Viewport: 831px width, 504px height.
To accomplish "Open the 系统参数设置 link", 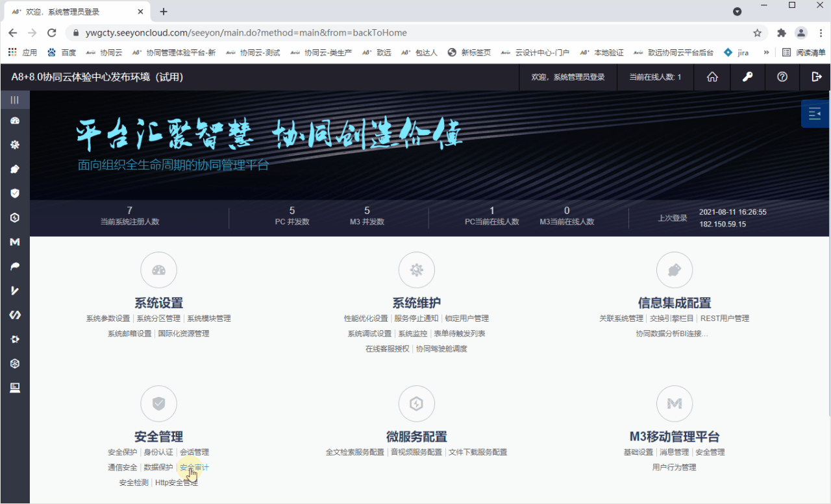I will (108, 318).
